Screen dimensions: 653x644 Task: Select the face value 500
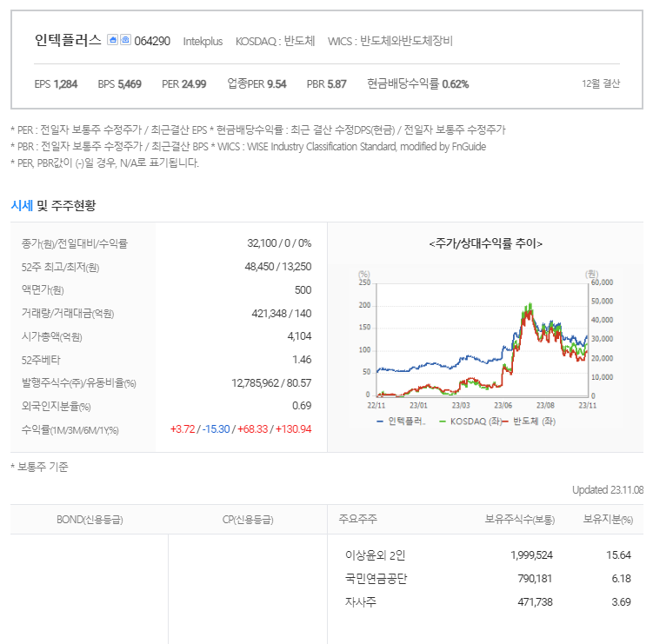(303, 289)
